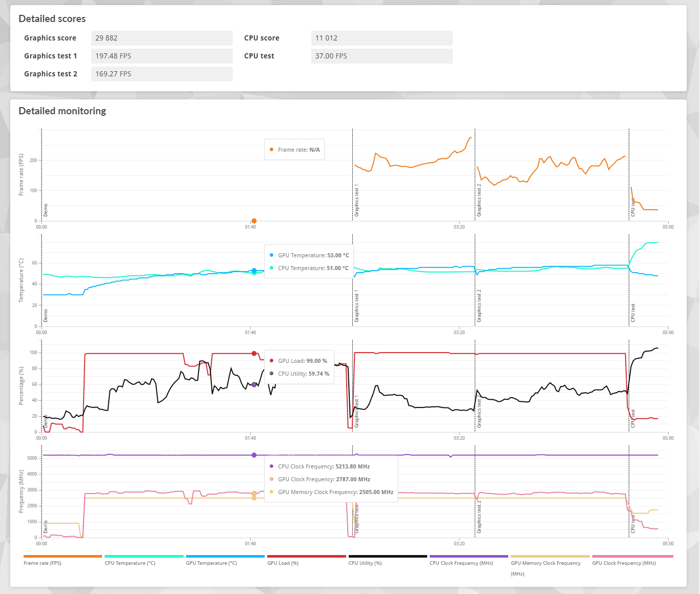Click the red GPU load data point
The width and height of the screenshot is (700, 594).
pos(254,354)
